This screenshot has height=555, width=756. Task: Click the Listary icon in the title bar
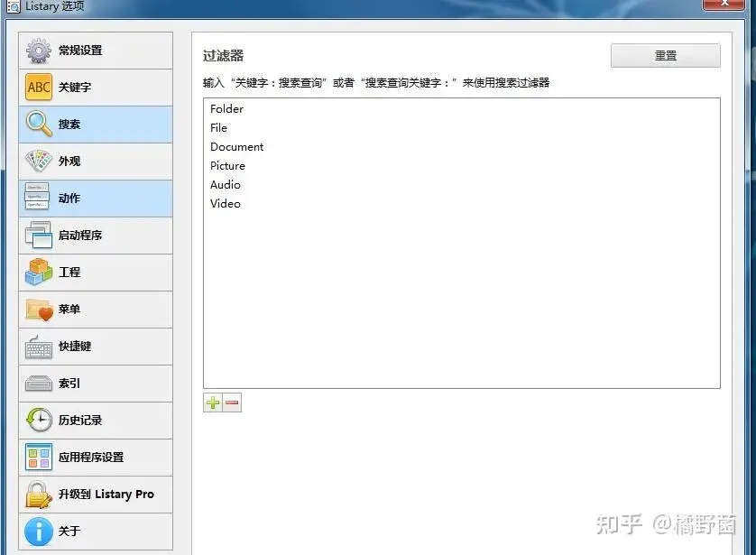[14, 6]
